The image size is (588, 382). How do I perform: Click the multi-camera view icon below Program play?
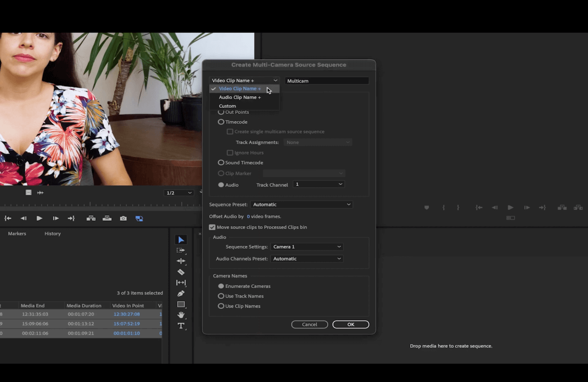511,218
